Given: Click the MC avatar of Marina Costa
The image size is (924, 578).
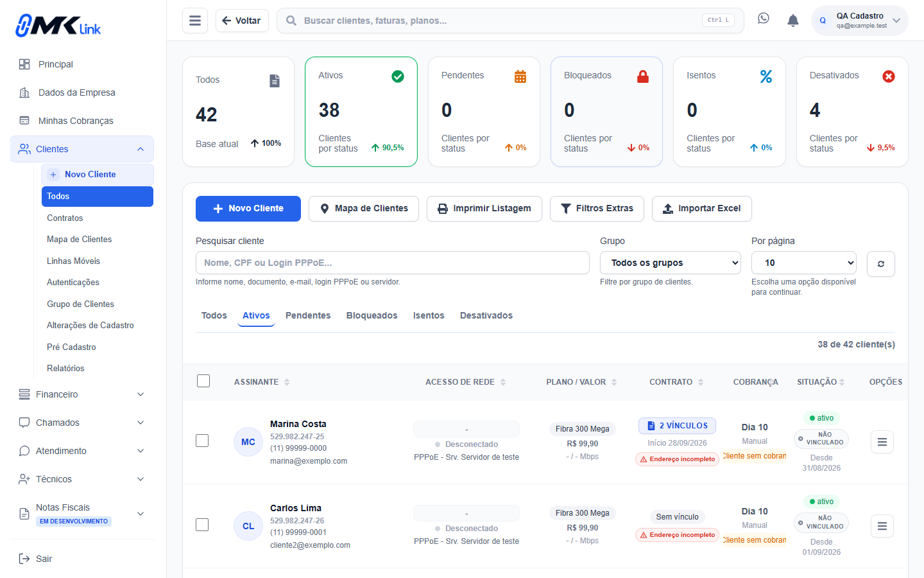Looking at the screenshot, I should 248,442.
